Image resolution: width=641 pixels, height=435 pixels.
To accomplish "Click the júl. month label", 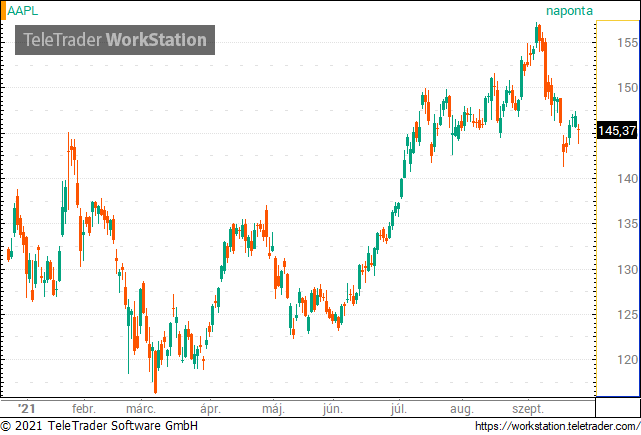I will click(399, 408).
